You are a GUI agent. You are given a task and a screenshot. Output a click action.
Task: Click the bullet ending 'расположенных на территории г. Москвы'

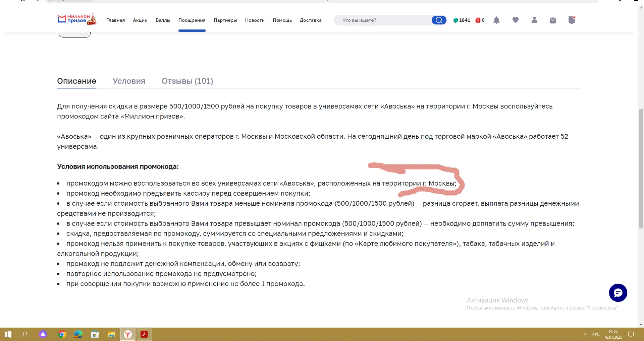point(261,183)
